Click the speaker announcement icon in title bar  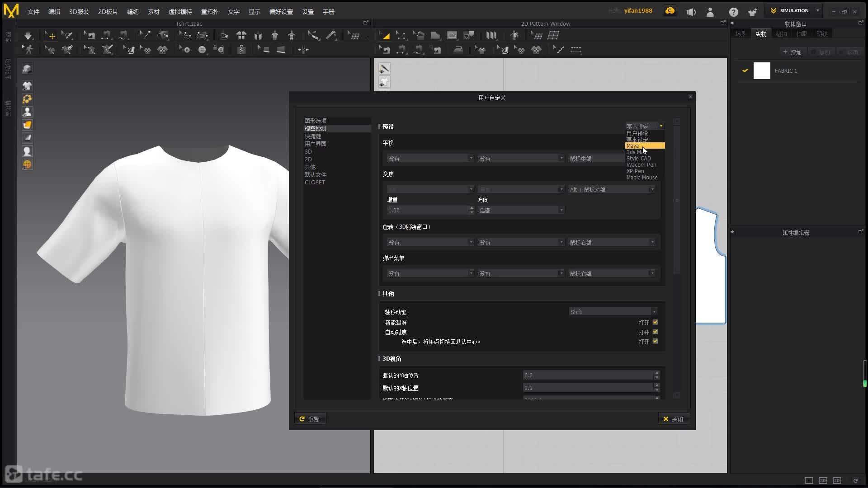pyautogui.click(x=691, y=12)
